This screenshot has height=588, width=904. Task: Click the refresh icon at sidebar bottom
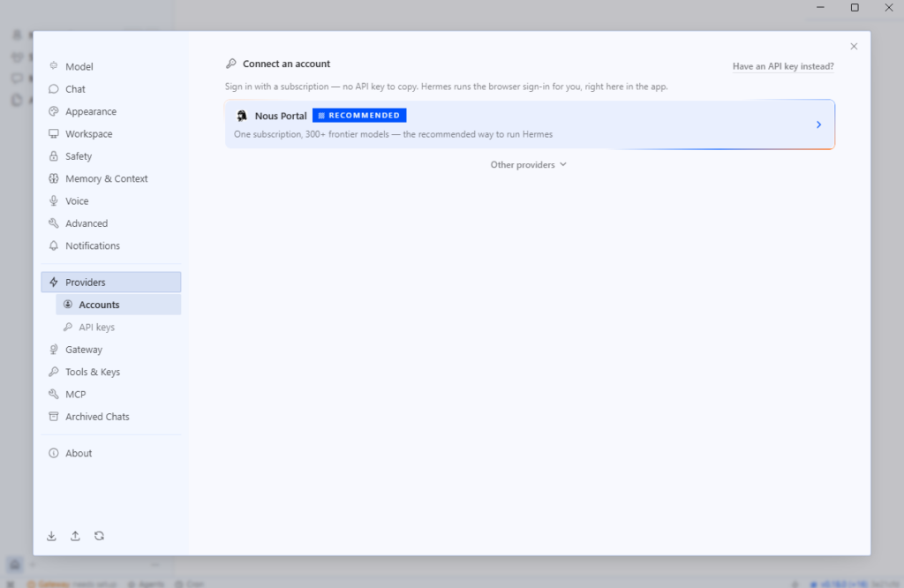99,536
